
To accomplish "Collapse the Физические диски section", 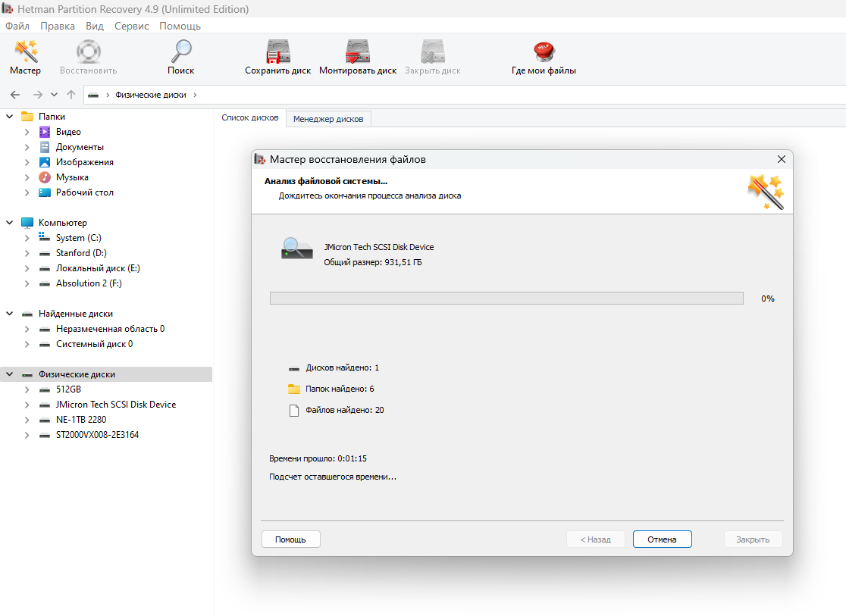I will point(10,374).
